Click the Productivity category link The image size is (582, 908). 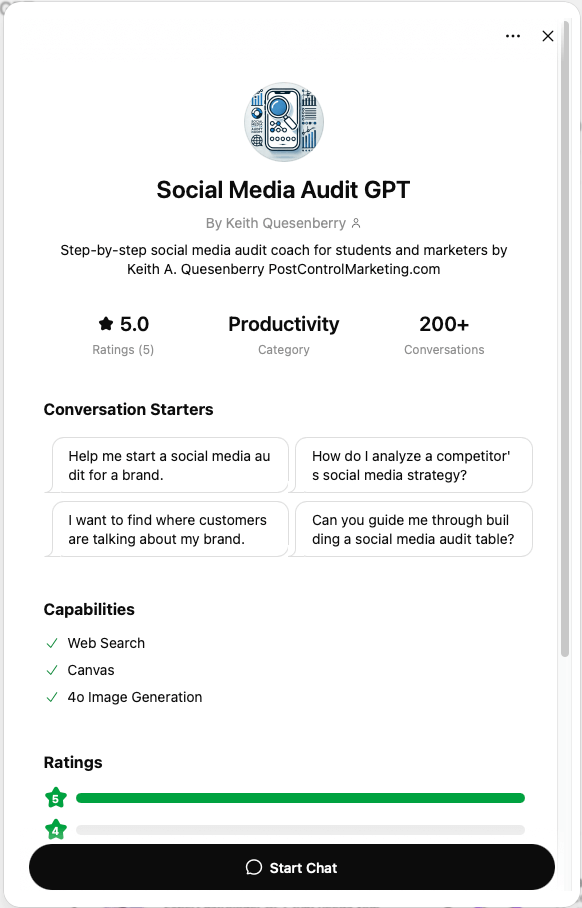(283, 324)
